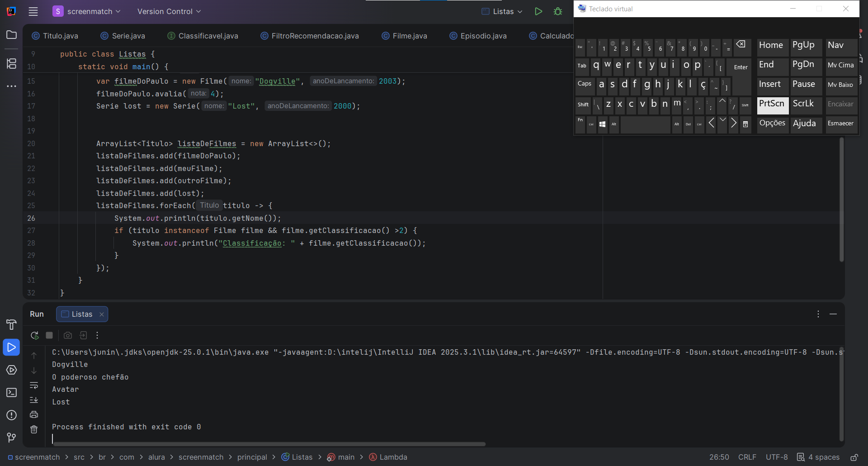868x466 pixels.
Task: Open the Version Control dropdown
Action: (x=169, y=11)
